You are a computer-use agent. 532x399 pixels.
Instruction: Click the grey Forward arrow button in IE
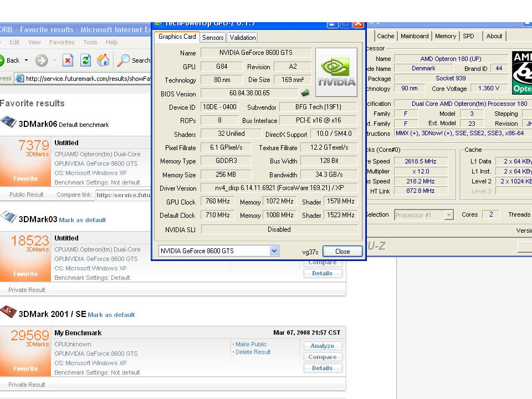click(x=42, y=60)
